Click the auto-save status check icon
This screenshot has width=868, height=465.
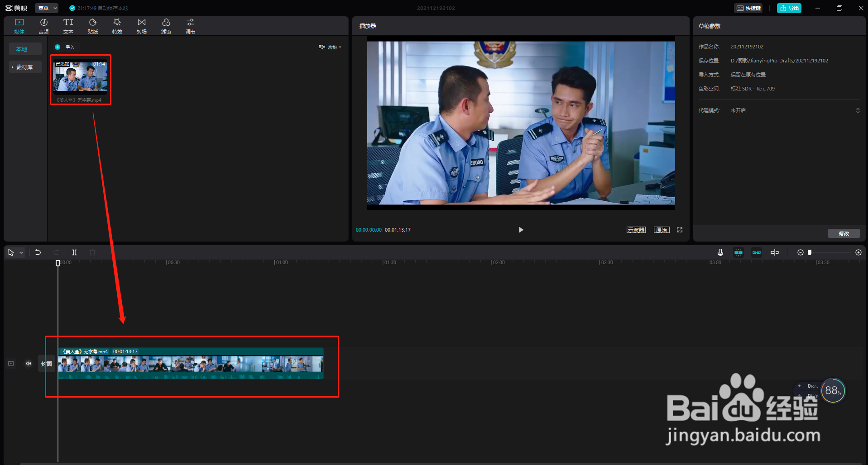pyautogui.click(x=72, y=8)
